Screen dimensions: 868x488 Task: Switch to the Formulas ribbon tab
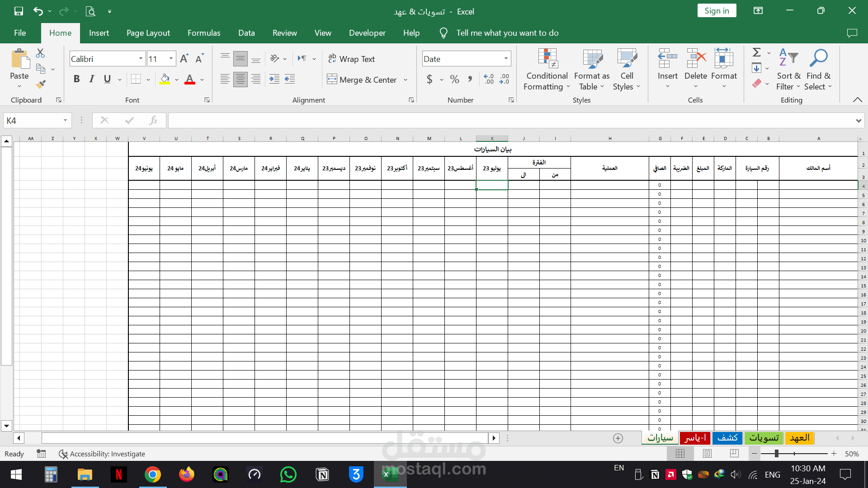click(204, 33)
